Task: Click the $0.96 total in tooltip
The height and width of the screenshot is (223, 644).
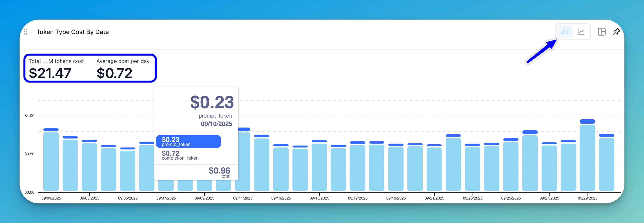Action: point(219,171)
